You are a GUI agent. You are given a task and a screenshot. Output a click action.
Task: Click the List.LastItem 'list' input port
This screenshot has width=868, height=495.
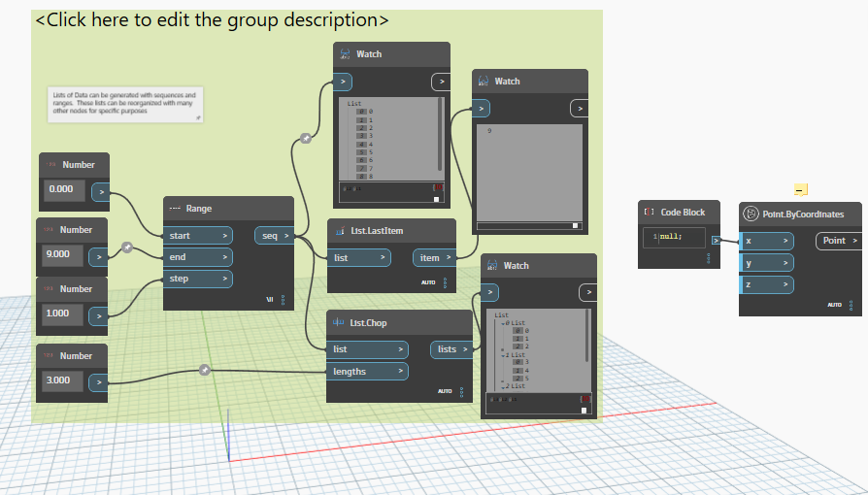(358, 257)
